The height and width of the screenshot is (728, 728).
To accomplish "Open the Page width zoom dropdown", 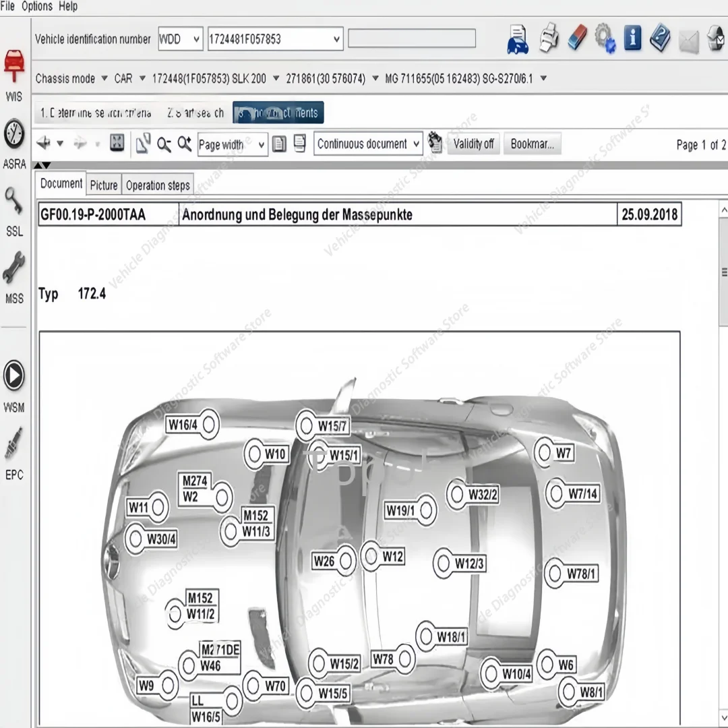I will (233, 144).
